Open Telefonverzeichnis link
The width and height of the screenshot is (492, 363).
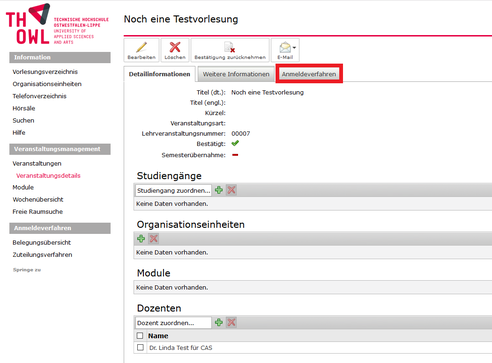coord(39,96)
